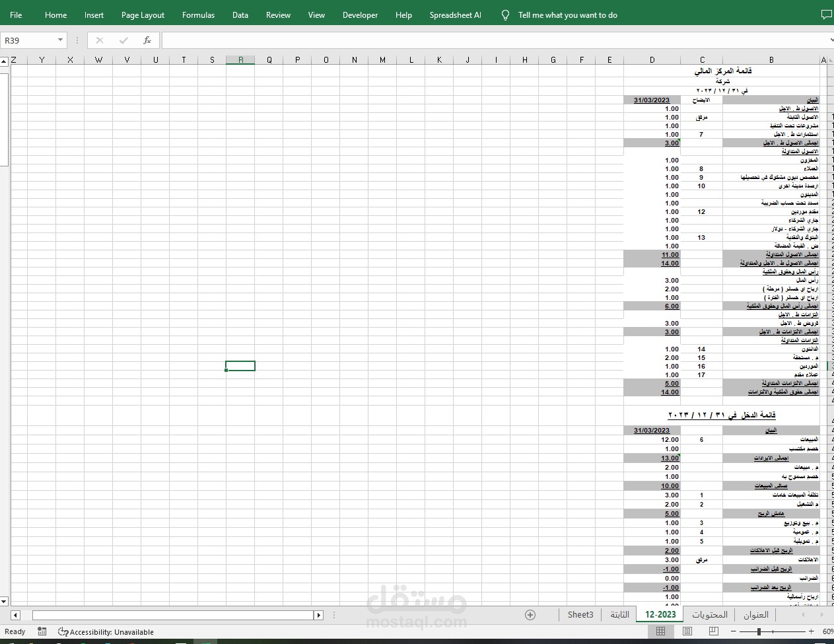The height and width of the screenshot is (644, 834).
Task: Click inside the formula bar input
Action: coord(494,40)
